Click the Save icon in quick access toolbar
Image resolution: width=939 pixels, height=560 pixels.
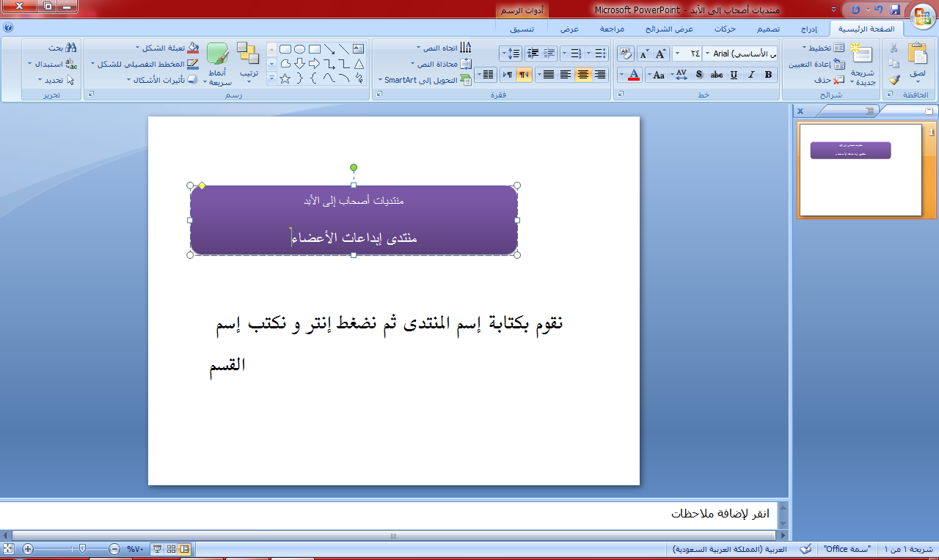tap(894, 10)
